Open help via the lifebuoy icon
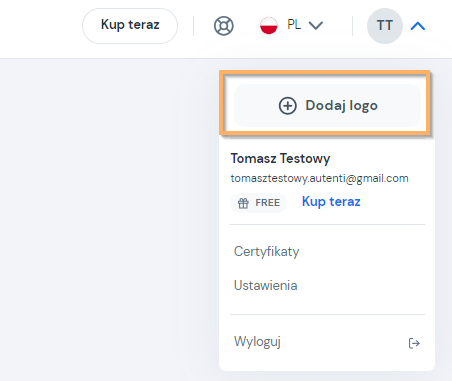 [223, 26]
